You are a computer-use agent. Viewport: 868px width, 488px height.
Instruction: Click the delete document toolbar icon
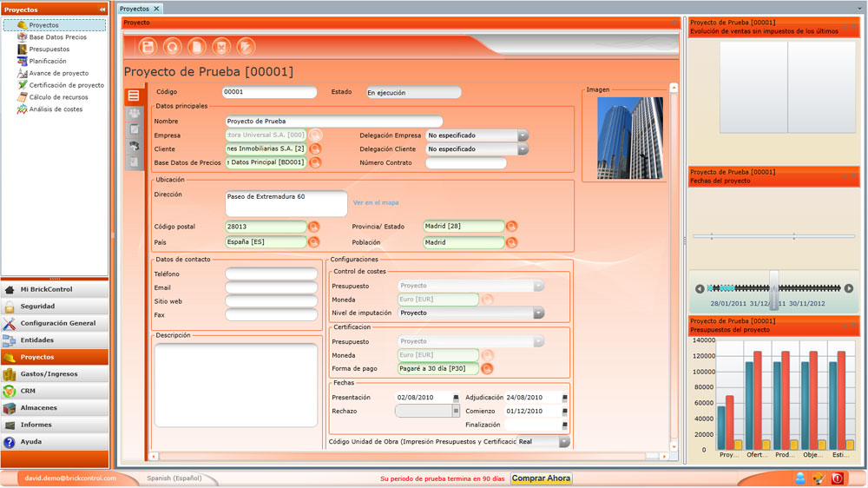[x=221, y=47]
